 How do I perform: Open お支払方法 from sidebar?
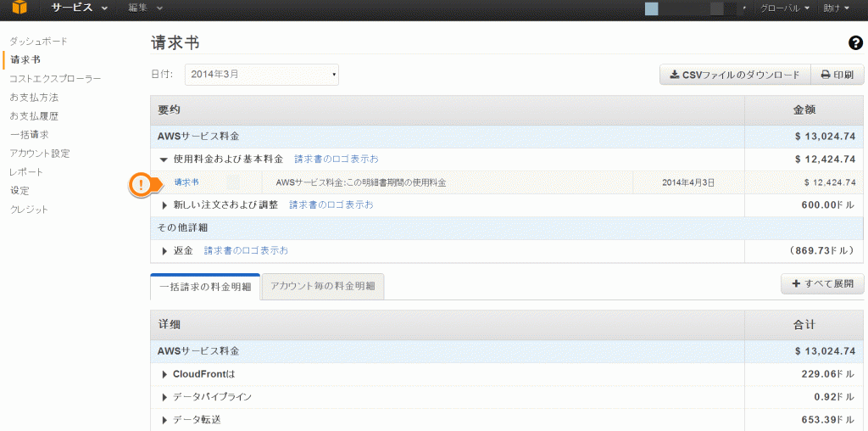(x=34, y=98)
